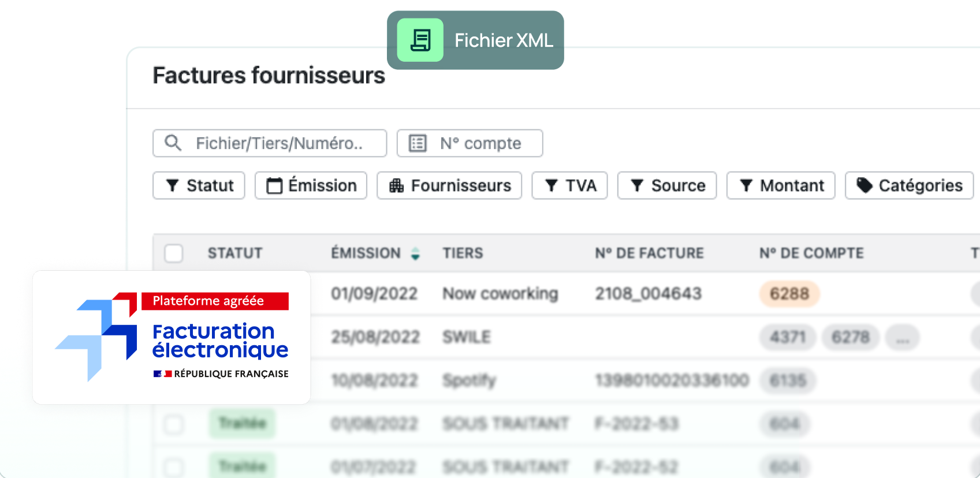Click the N° DE FACTURE column header
The width and height of the screenshot is (980, 478).
point(650,253)
